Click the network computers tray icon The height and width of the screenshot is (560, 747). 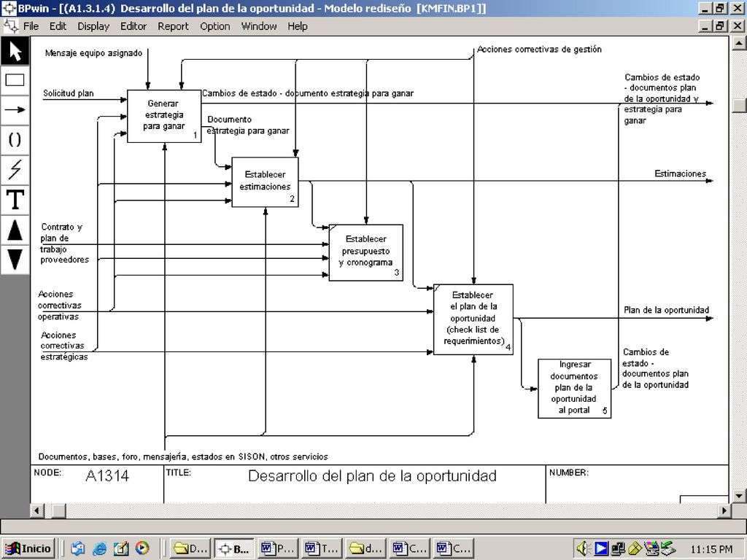pos(618,548)
